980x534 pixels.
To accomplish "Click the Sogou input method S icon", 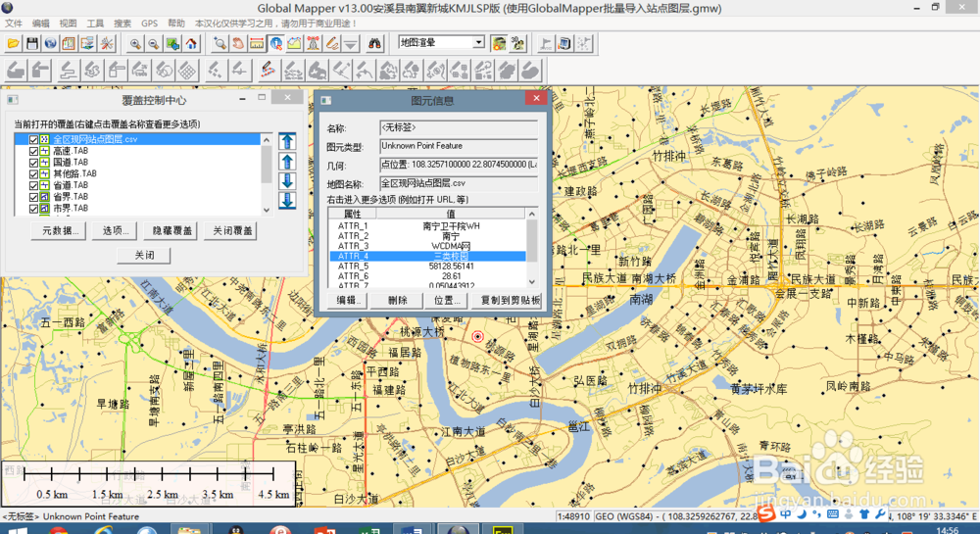I will pos(766,514).
